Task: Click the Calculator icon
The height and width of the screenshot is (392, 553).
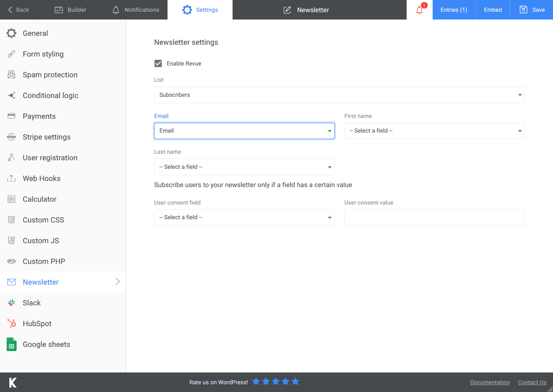Action: coord(11,199)
